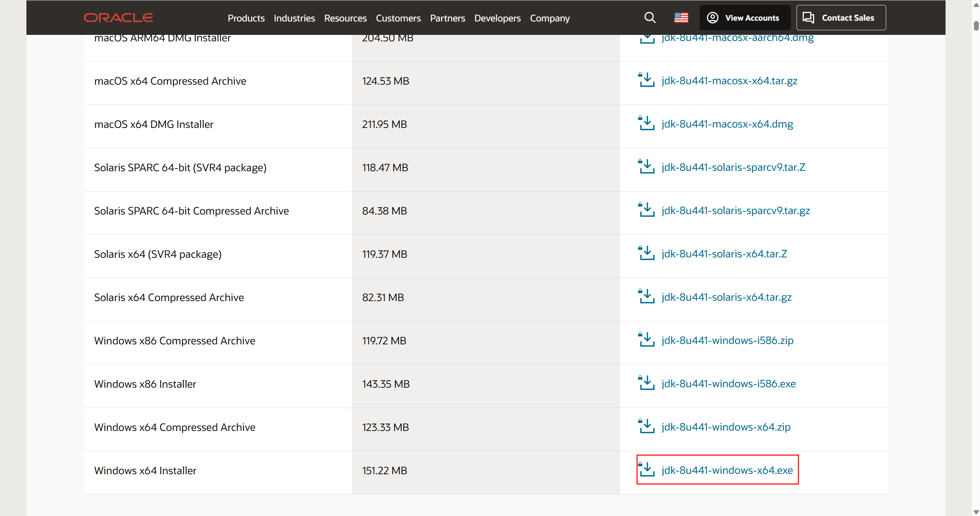Click the Contact Sales button
The height and width of the screenshot is (516, 980).
point(841,18)
